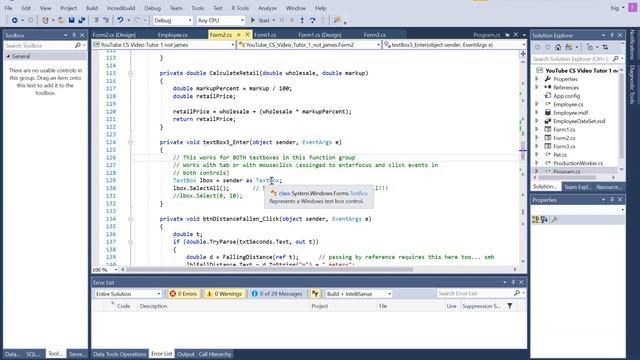Screen dimensions: 640x360
Task: Toggle the 0 Errors filter
Action: (183, 294)
